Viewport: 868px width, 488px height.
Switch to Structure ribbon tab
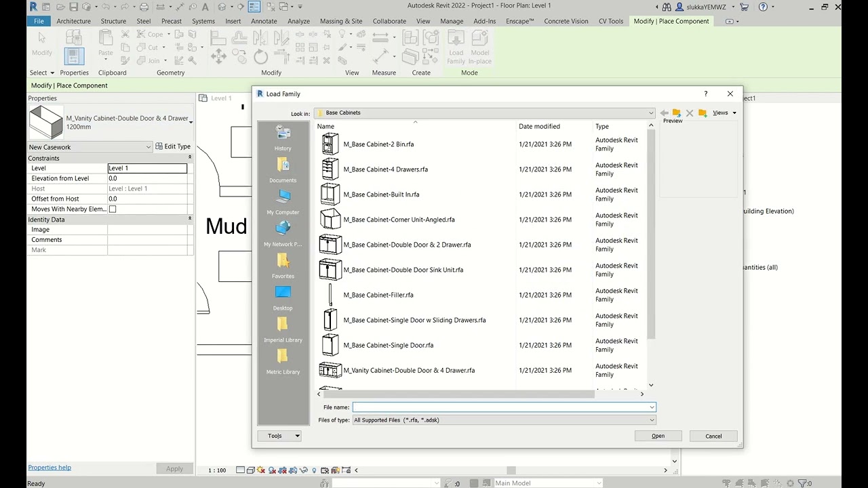(113, 21)
